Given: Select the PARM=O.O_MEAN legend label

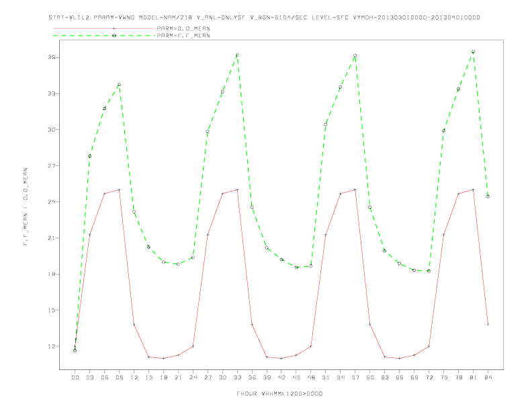Looking at the screenshot, I should (183, 28).
